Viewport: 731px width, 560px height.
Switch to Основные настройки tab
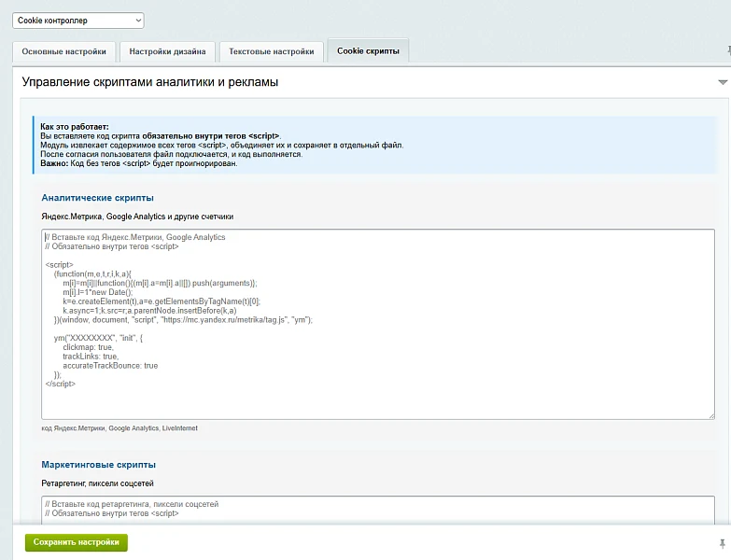(x=63, y=51)
